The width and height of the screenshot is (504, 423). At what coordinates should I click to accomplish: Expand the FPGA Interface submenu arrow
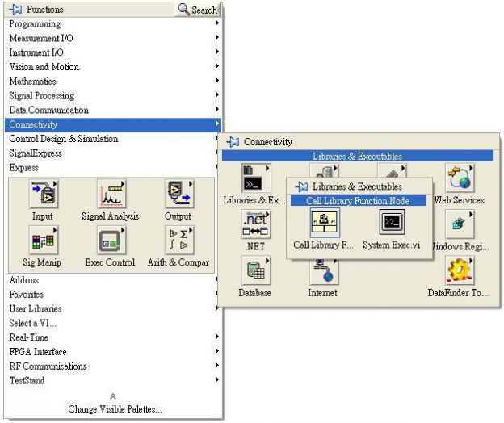coord(217,350)
